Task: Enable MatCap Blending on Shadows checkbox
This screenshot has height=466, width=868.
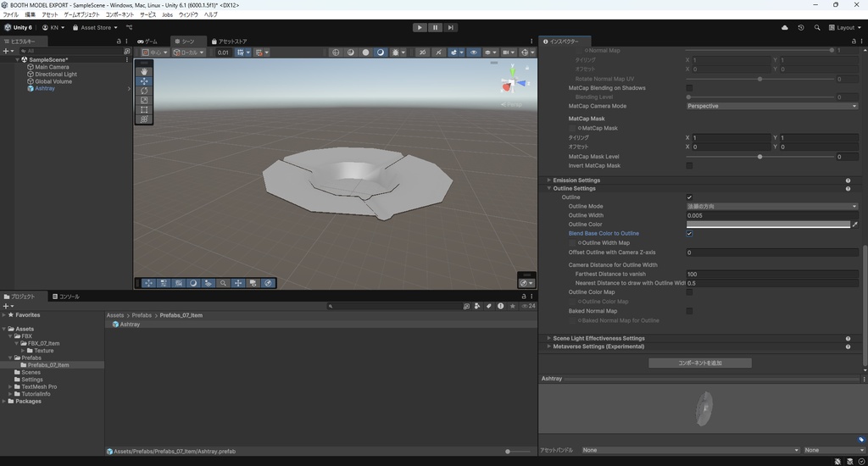Action: (x=689, y=88)
